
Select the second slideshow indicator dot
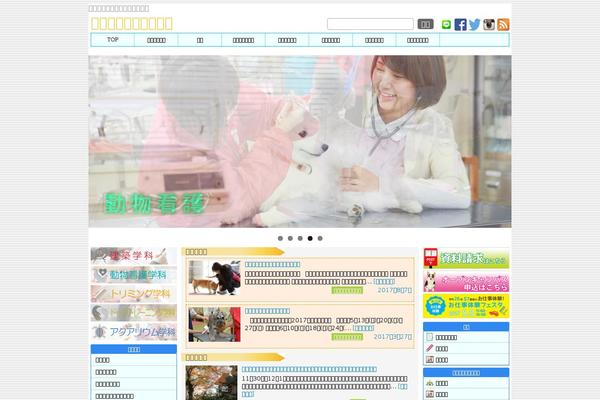290,238
